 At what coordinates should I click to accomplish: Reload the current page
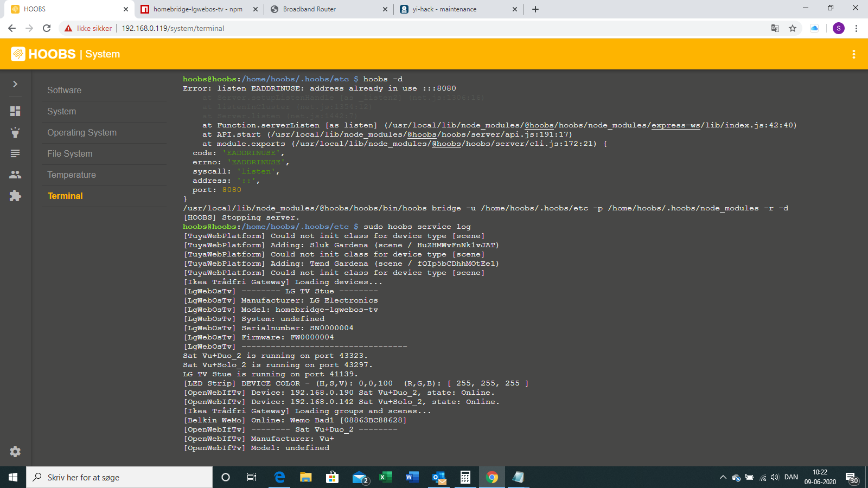click(x=47, y=28)
